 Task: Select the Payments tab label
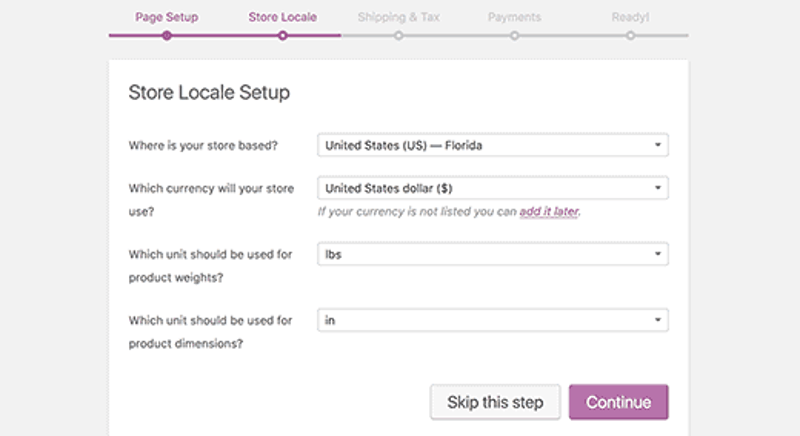click(x=514, y=17)
